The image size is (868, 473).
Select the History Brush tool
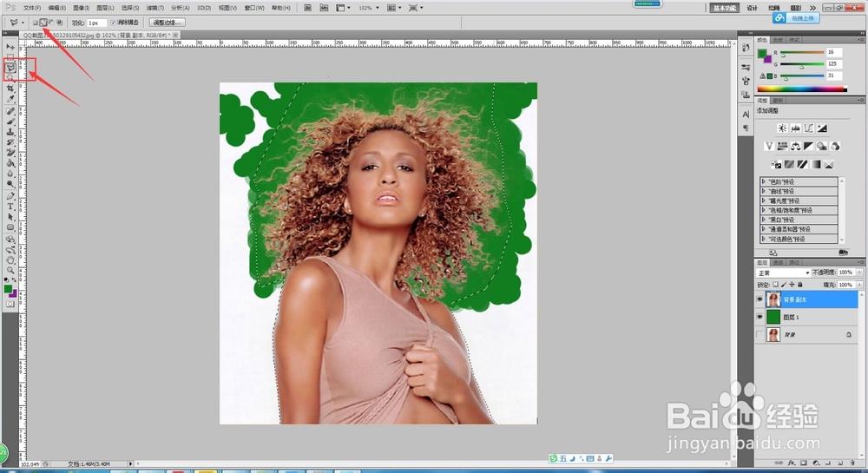point(10,142)
